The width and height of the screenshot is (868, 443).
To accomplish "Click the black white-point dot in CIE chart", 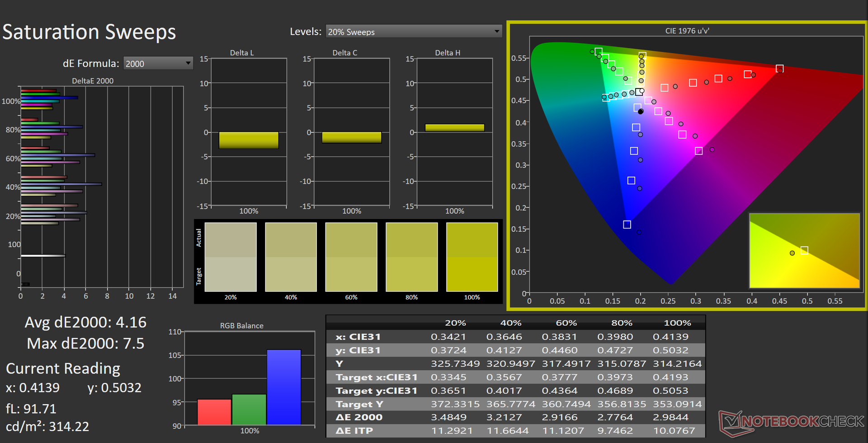I will (x=641, y=112).
